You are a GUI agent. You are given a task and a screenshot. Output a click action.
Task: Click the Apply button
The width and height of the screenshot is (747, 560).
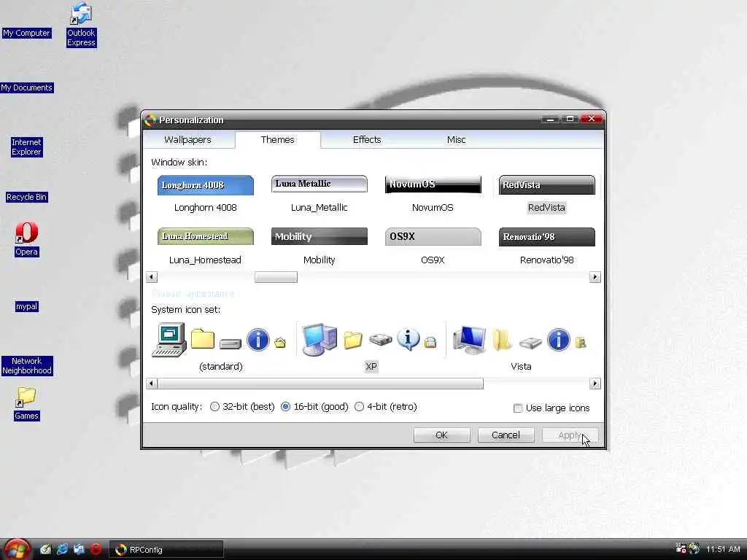click(570, 435)
